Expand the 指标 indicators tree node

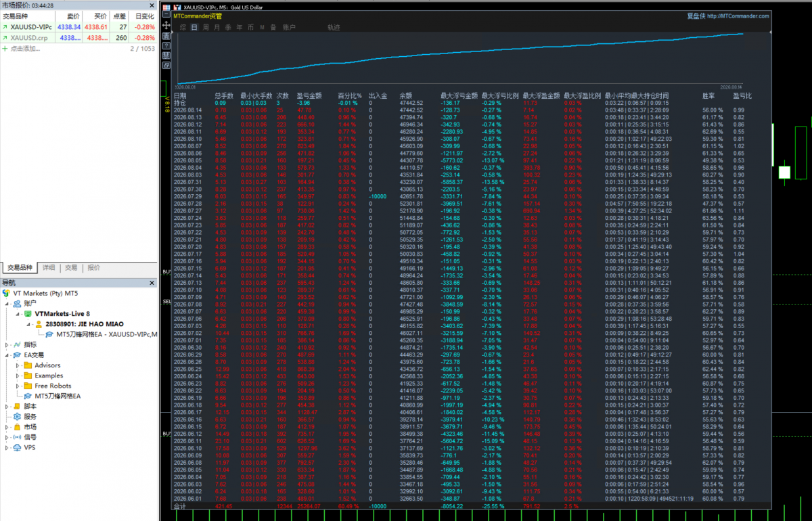7,344
